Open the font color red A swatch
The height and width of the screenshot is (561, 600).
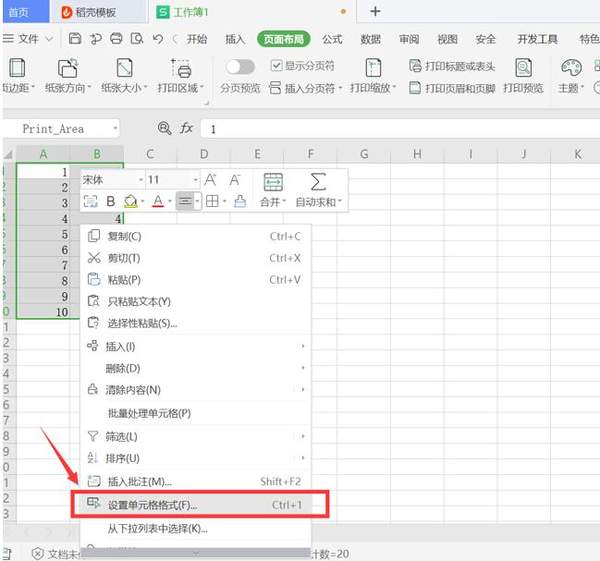(x=156, y=202)
